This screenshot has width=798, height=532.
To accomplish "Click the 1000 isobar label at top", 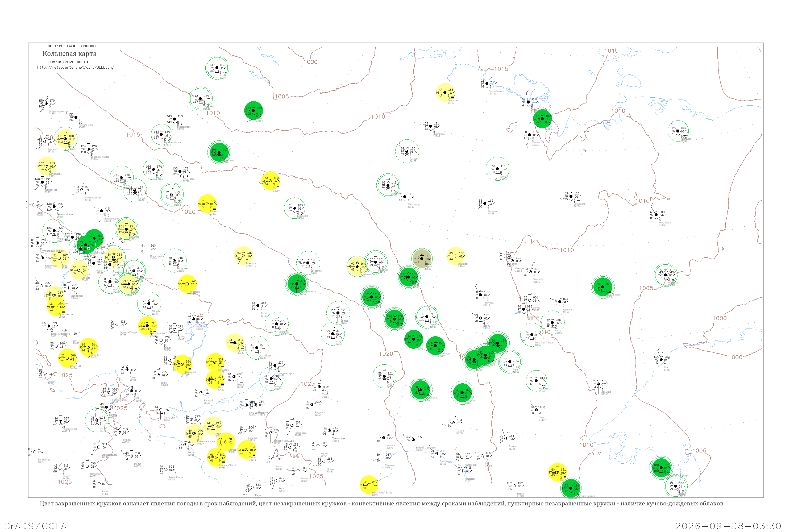I will pos(310,62).
